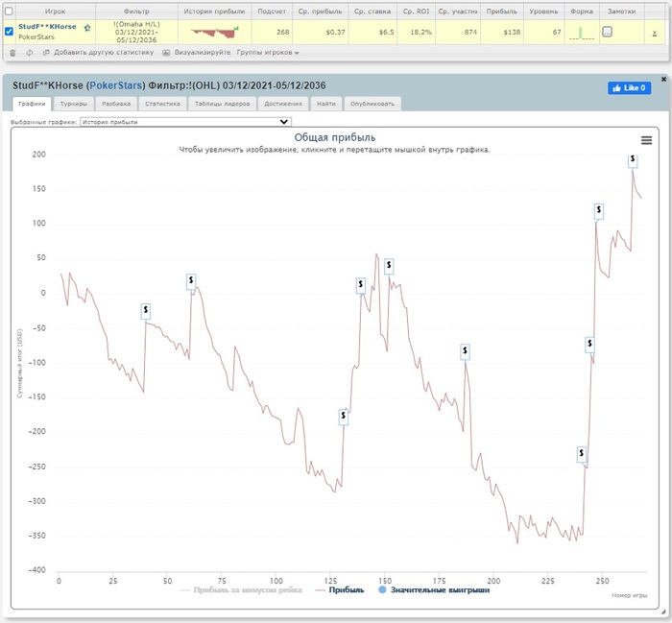Click the Facebook Like button
The height and width of the screenshot is (623, 672).
coord(629,88)
